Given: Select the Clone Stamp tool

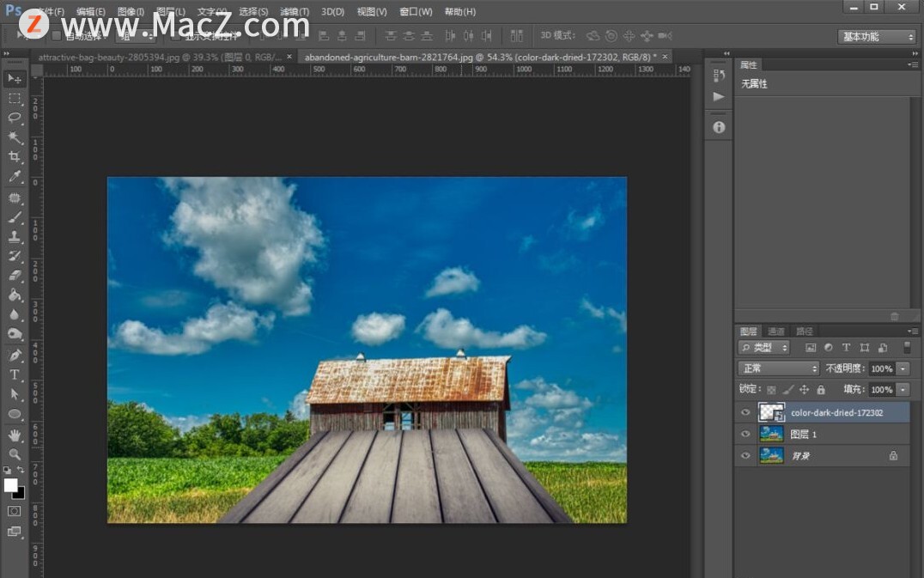Looking at the screenshot, I should point(15,237).
